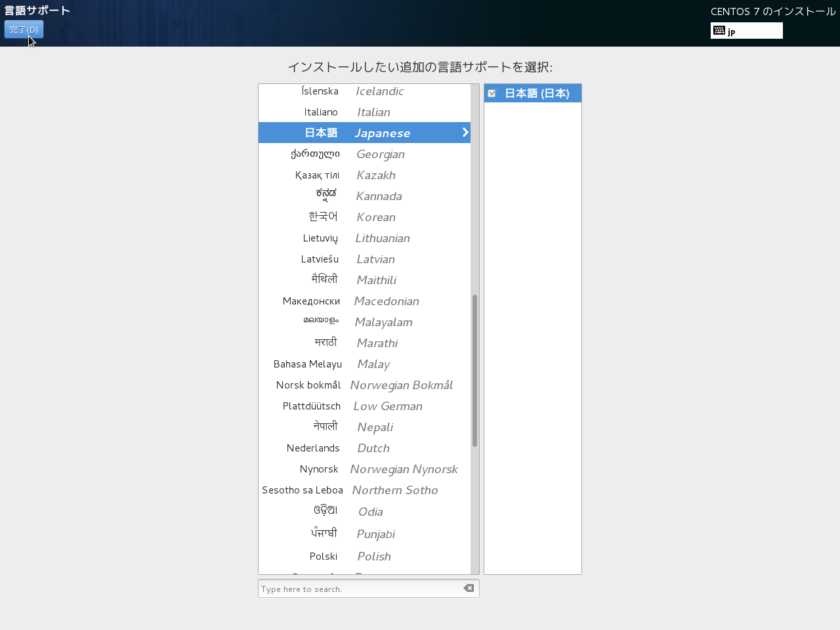
Task: Choose Dutch (Nederlands) entry
Action: [x=364, y=448]
